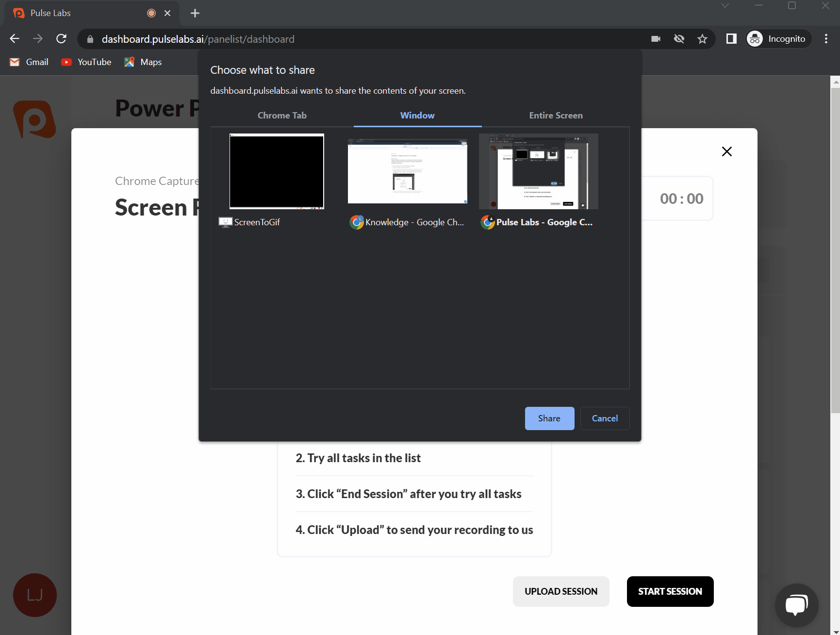Choose the ScreenToGif window thumbnail

(277, 171)
